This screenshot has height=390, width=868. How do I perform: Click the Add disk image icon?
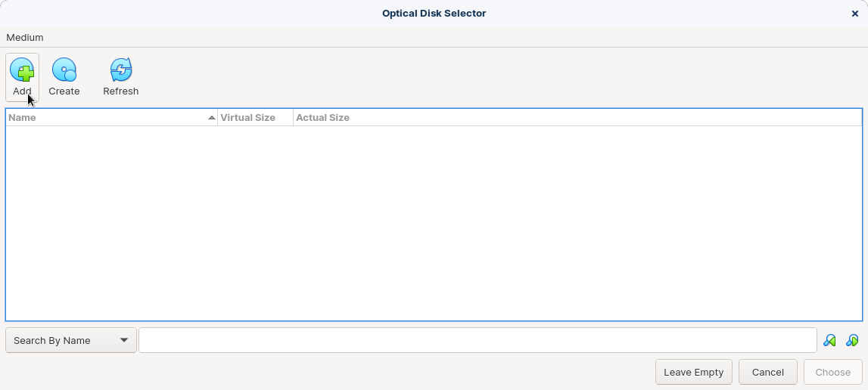(22, 70)
